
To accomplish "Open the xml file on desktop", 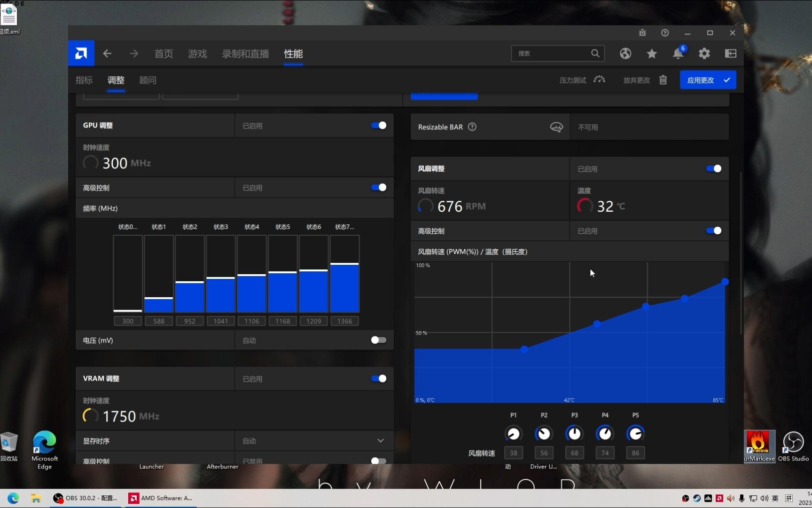I will 9,19.
